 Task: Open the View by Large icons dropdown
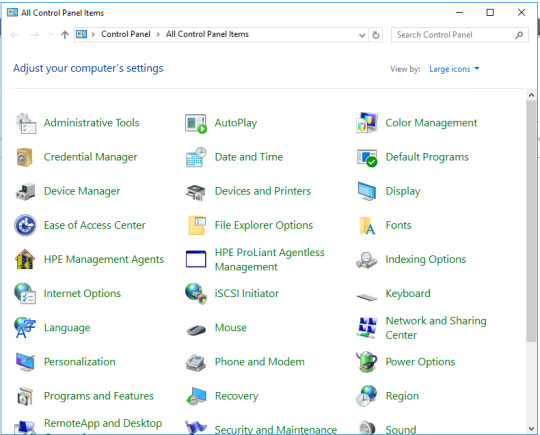(x=454, y=69)
